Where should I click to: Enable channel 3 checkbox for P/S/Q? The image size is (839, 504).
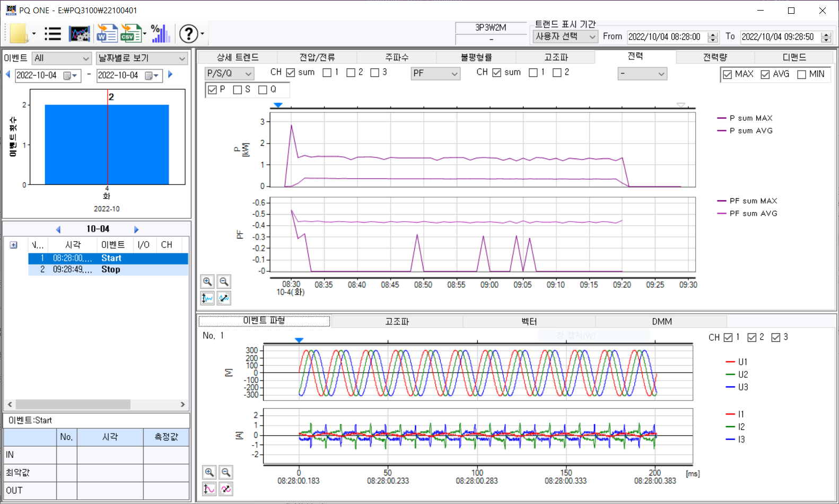(x=374, y=73)
